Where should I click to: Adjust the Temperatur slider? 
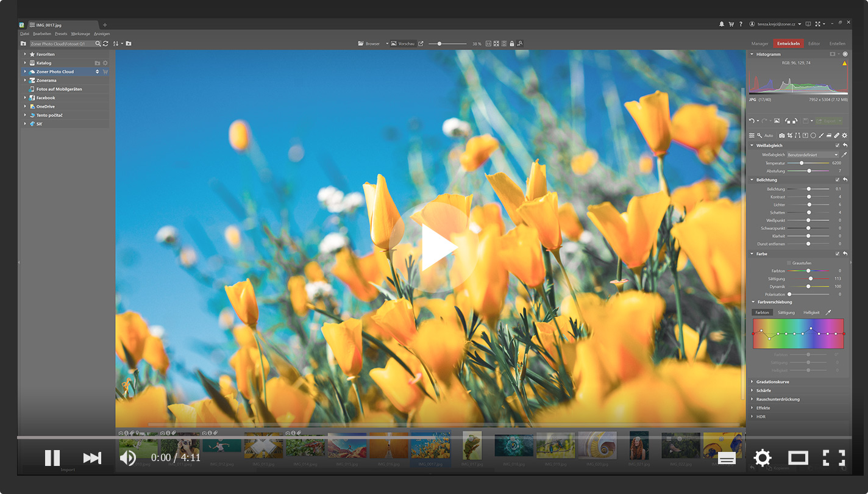click(x=808, y=163)
